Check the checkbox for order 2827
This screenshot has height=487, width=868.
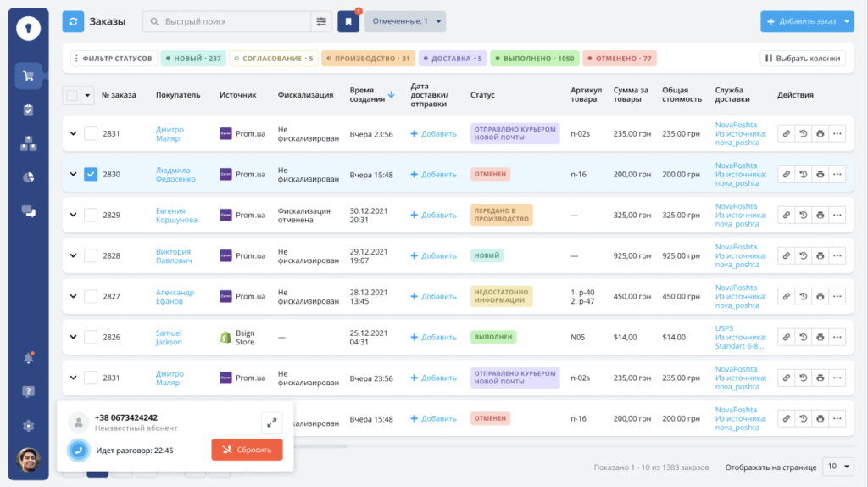91,296
